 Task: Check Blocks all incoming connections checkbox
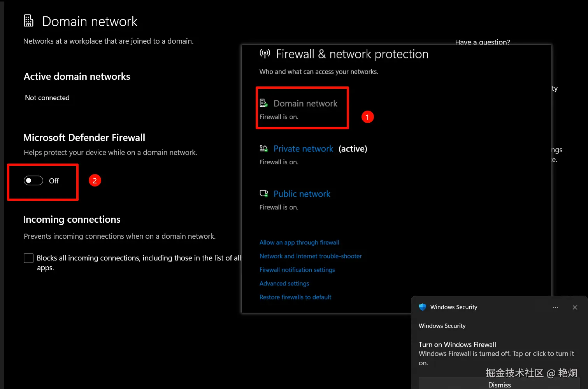coord(29,258)
